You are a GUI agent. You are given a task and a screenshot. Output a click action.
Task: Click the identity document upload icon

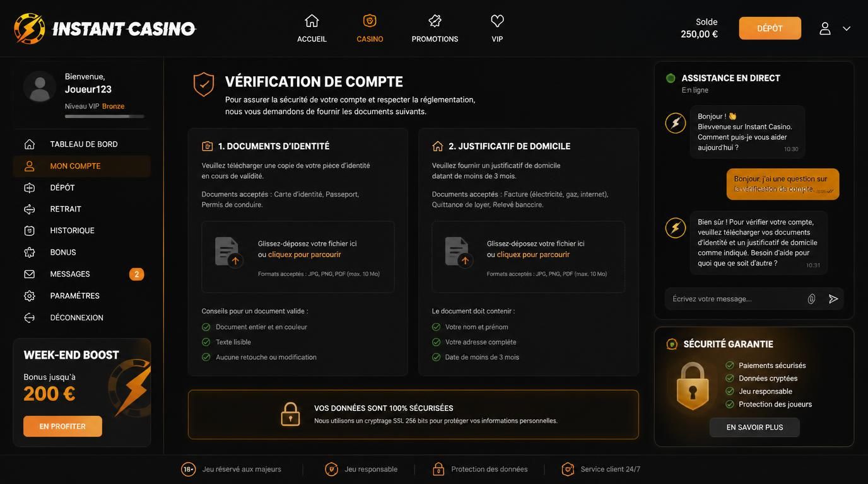[228, 252]
